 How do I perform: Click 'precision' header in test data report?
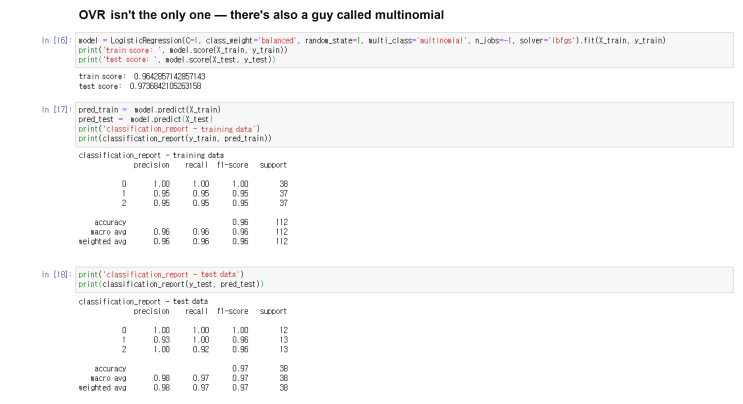(152, 311)
